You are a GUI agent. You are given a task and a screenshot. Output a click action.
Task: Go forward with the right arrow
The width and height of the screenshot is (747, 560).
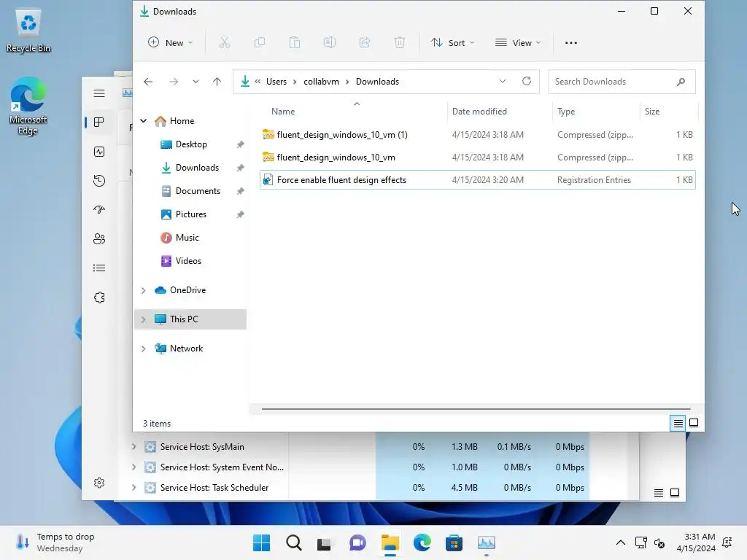pyautogui.click(x=174, y=82)
